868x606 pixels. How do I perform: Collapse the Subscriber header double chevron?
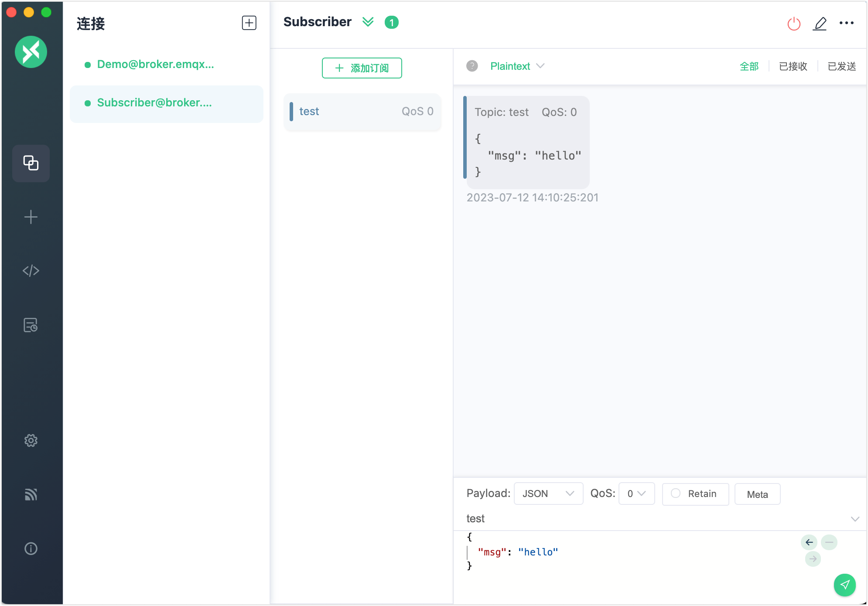pyautogui.click(x=368, y=22)
